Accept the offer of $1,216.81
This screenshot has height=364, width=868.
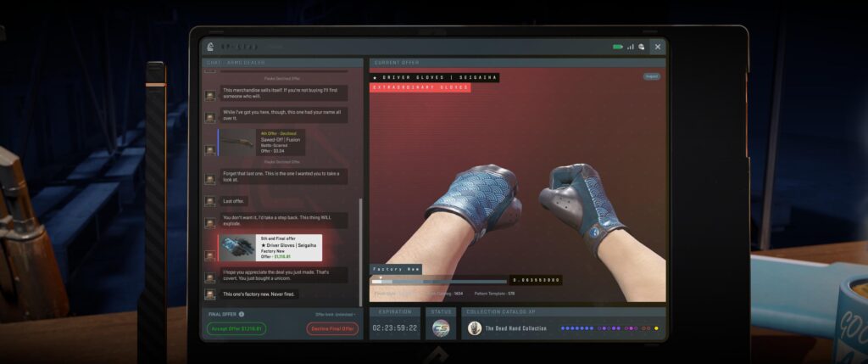click(x=236, y=328)
